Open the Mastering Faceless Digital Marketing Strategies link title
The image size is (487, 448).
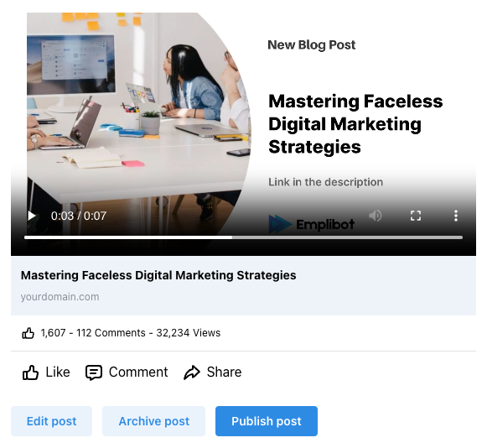[x=158, y=275]
